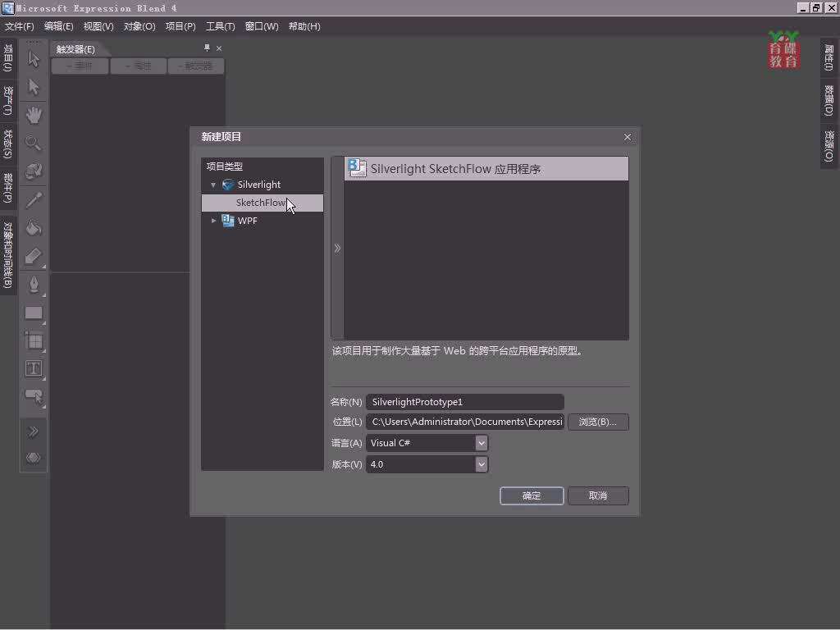Image resolution: width=840 pixels, height=630 pixels.
Task: Close the Triggers panel
Action: coord(219,48)
